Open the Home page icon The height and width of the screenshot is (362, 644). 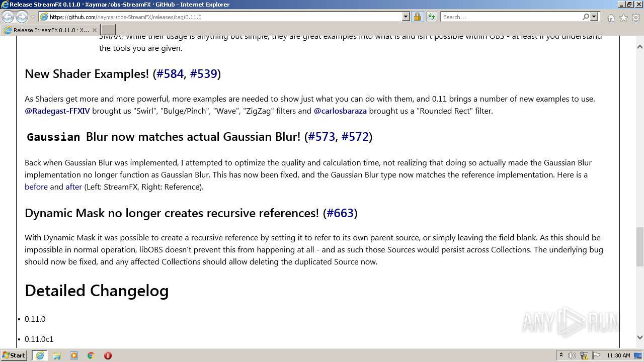pyautogui.click(x=611, y=18)
